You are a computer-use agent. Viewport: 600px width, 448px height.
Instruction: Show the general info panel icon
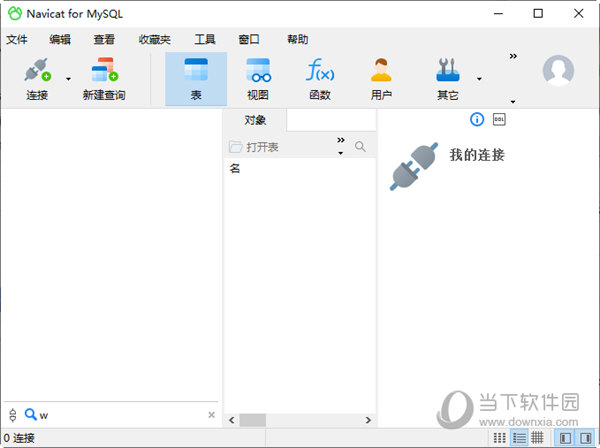[x=477, y=119]
